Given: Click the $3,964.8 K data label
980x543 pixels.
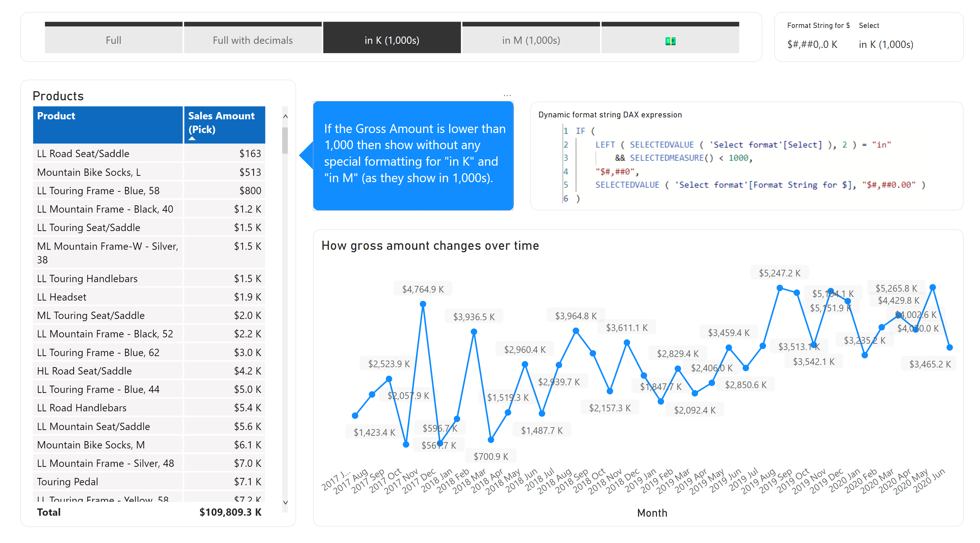Looking at the screenshot, I should point(576,316).
